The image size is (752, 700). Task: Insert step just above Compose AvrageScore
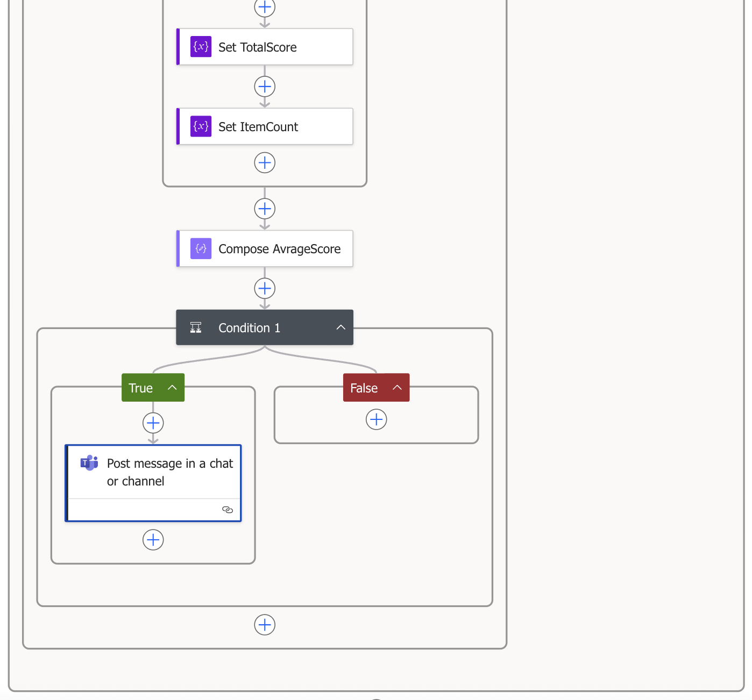click(265, 209)
